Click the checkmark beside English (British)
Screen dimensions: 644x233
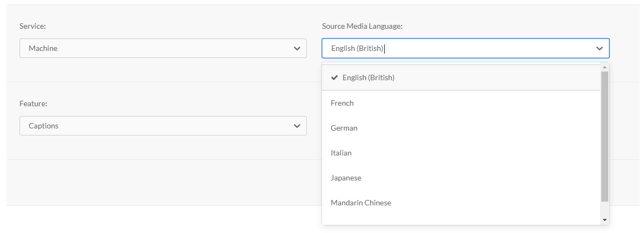334,77
